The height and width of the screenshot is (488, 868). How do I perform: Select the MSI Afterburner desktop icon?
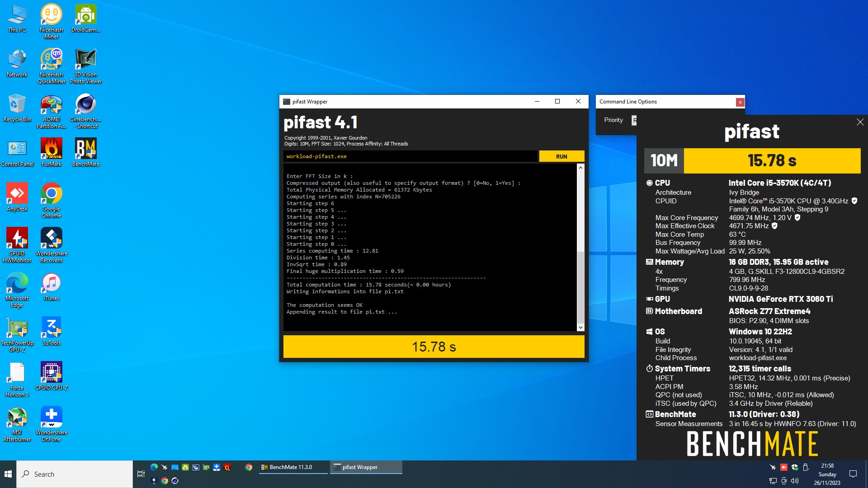pos(17,424)
